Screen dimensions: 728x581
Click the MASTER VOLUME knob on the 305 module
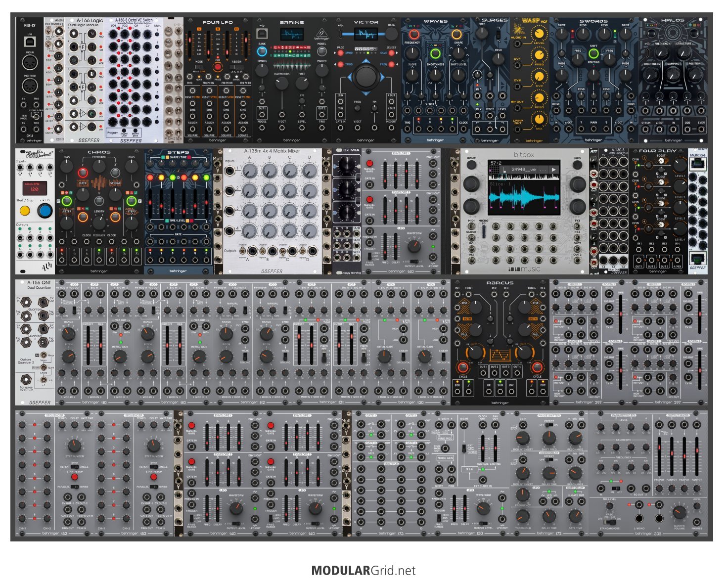pos(679,512)
